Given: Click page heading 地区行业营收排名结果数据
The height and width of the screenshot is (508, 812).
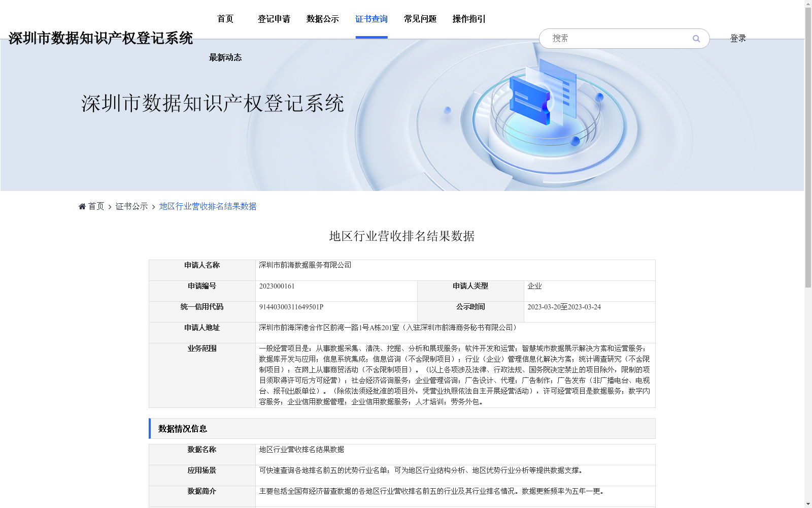Looking at the screenshot, I should [x=402, y=236].
